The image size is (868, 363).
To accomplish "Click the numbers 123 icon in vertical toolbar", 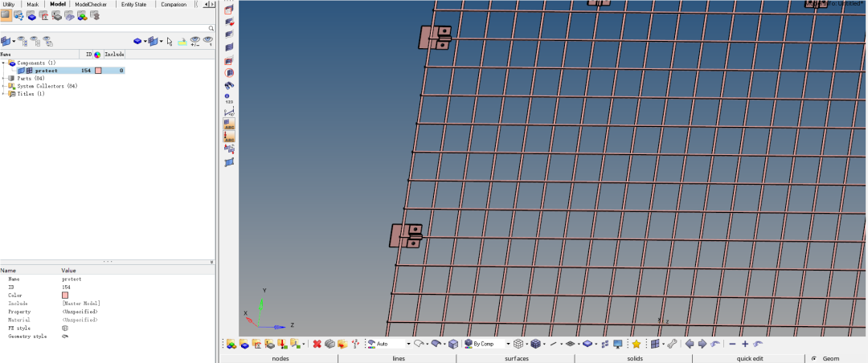I will coord(229,99).
